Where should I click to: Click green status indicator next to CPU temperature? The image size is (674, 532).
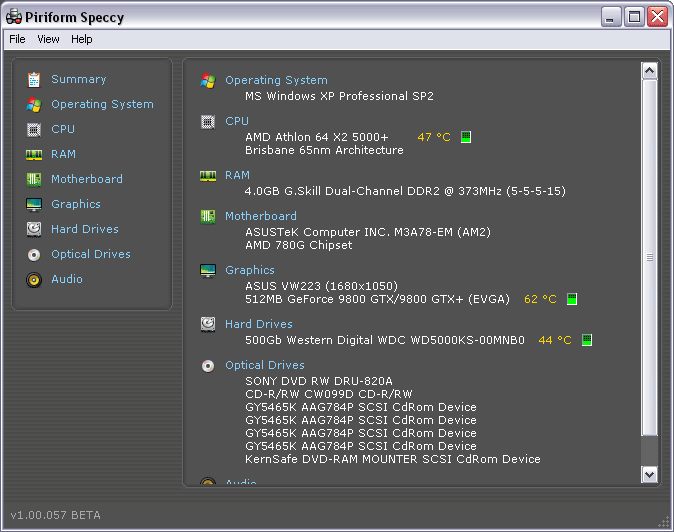pyautogui.click(x=466, y=137)
